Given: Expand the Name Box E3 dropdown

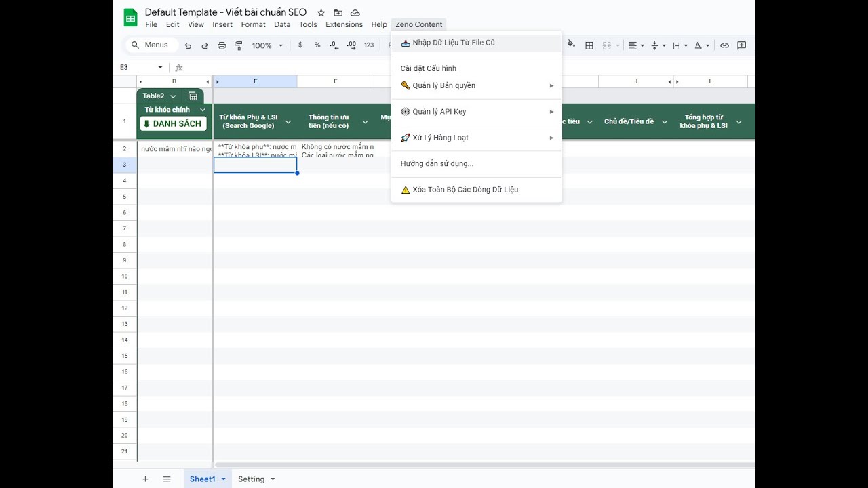Looking at the screenshot, I should 161,67.
